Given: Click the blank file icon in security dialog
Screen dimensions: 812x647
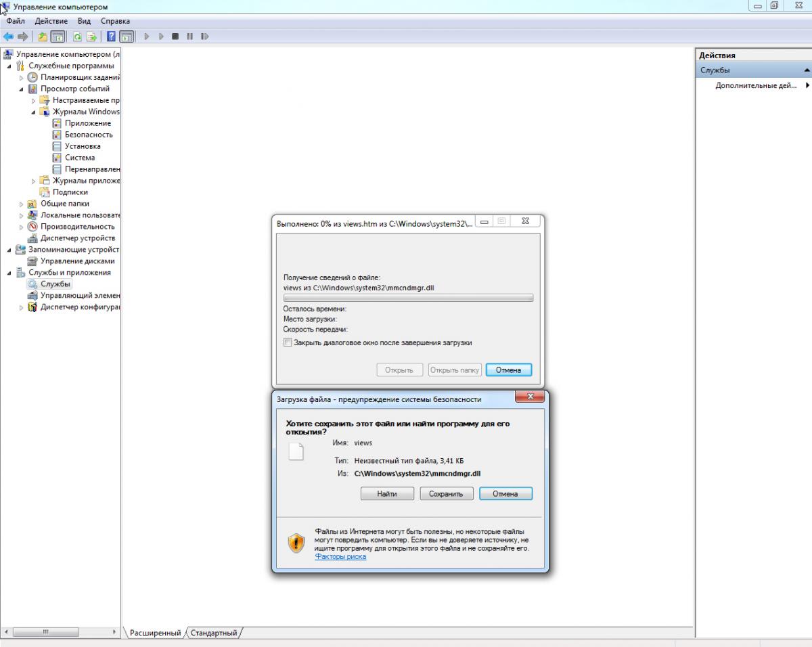Looking at the screenshot, I should (x=296, y=451).
